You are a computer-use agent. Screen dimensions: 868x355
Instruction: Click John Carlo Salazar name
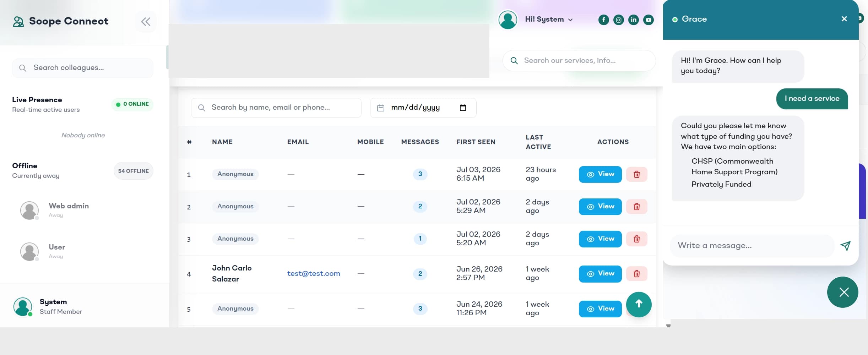(x=232, y=274)
